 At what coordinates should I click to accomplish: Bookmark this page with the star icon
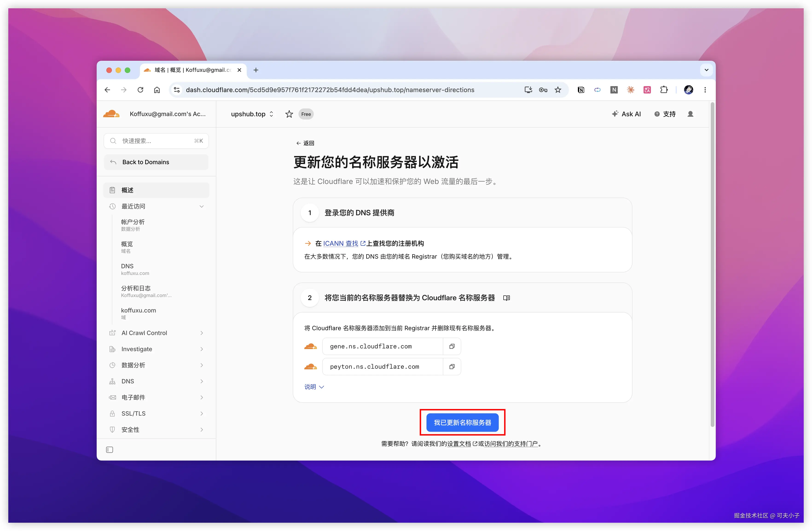tap(558, 90)
